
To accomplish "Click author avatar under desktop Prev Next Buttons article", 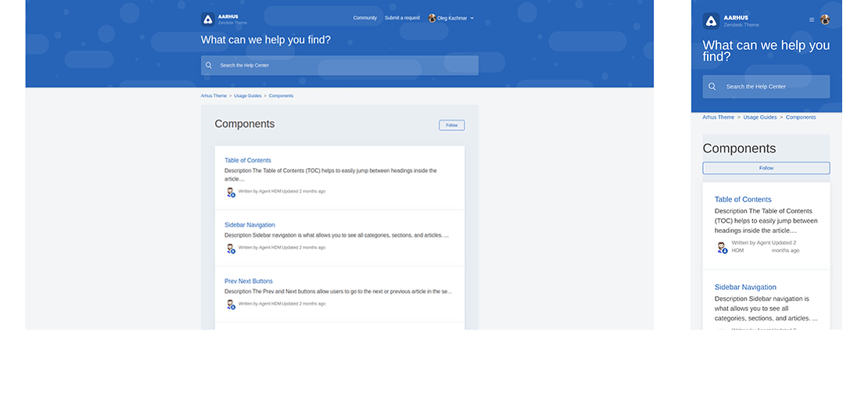I will coord(231,304).
